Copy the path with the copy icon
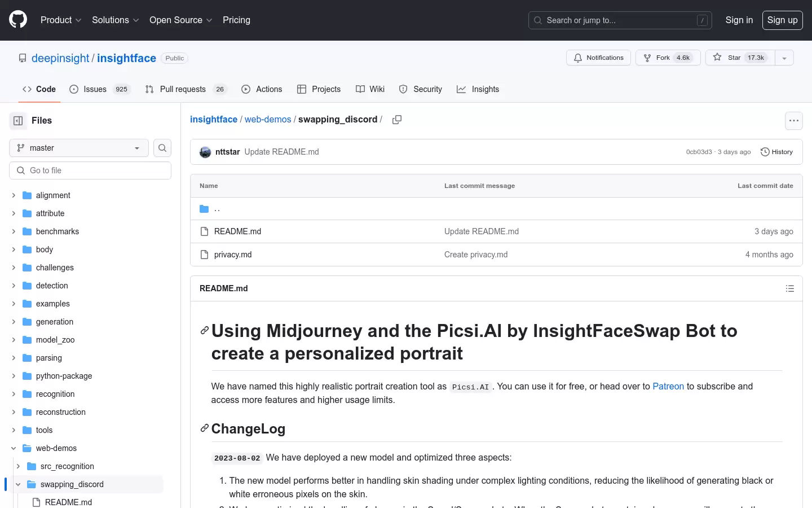 click(x=397, y=120)
